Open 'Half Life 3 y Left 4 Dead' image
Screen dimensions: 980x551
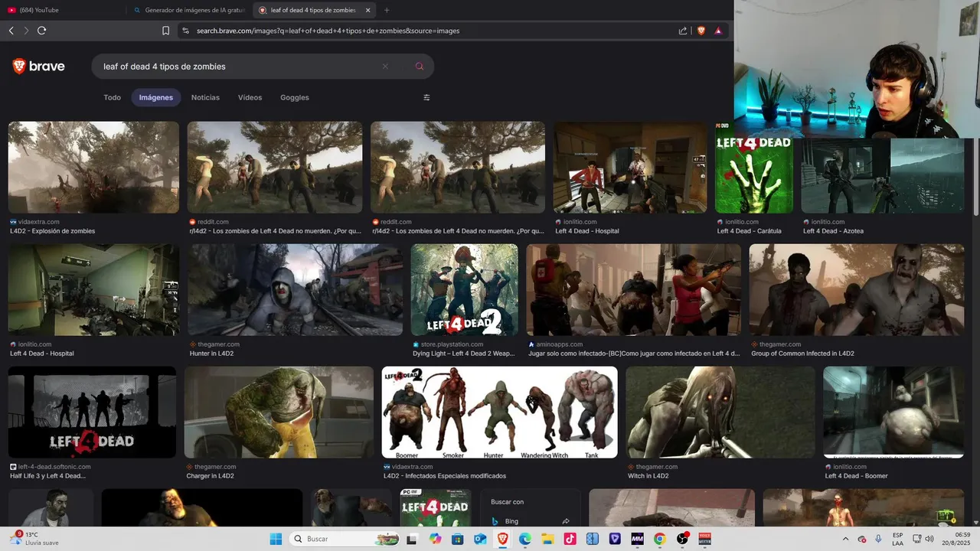point(92,412)
